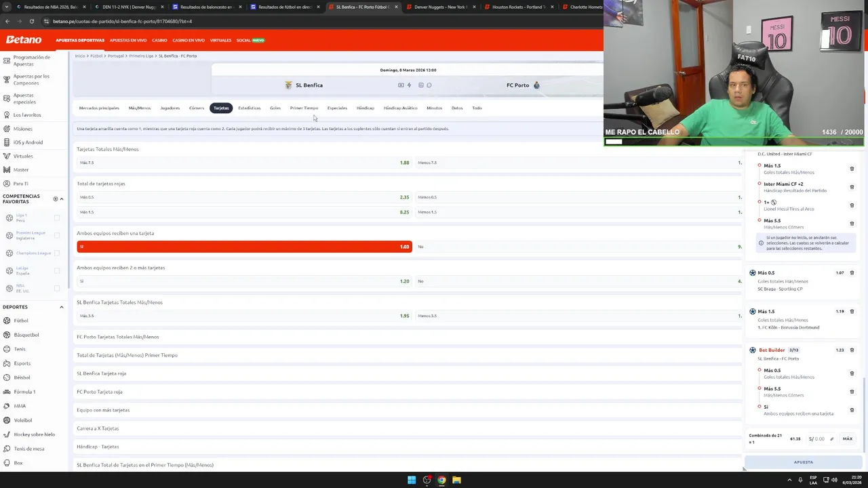
Task: Collapse the Competencias Favoritas section
Action: tap(61, 199)
